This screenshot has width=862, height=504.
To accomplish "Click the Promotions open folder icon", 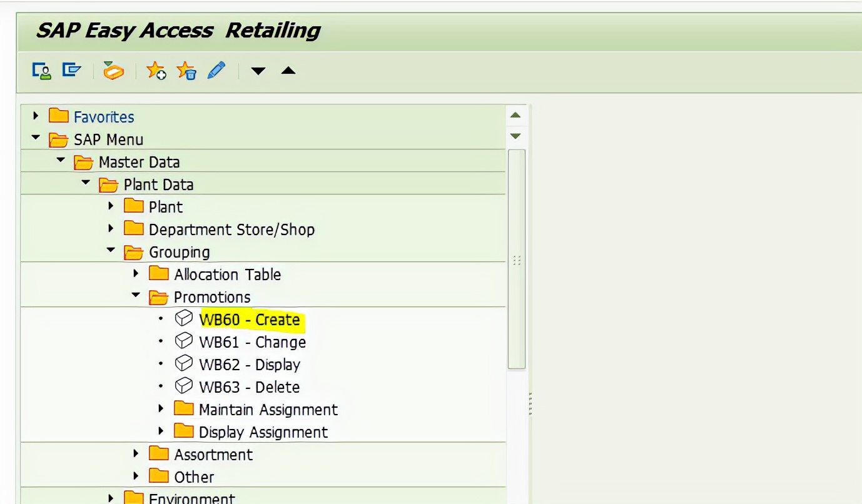I will (x=159, y=297).
